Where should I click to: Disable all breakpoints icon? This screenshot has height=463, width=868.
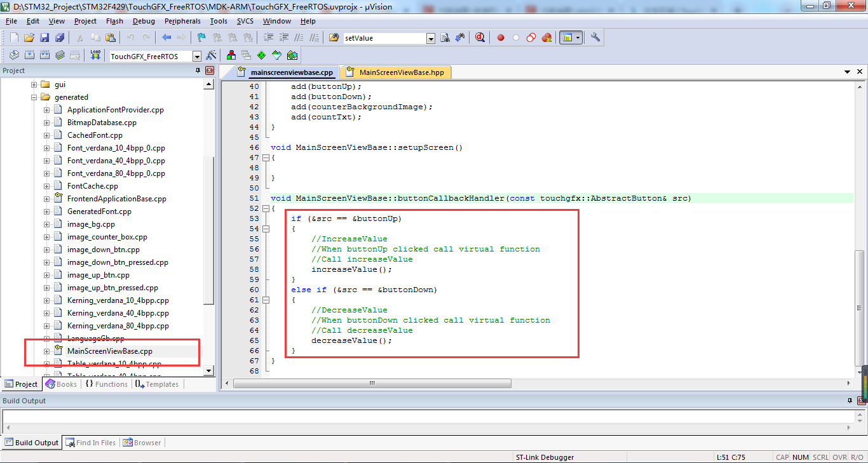531,37
